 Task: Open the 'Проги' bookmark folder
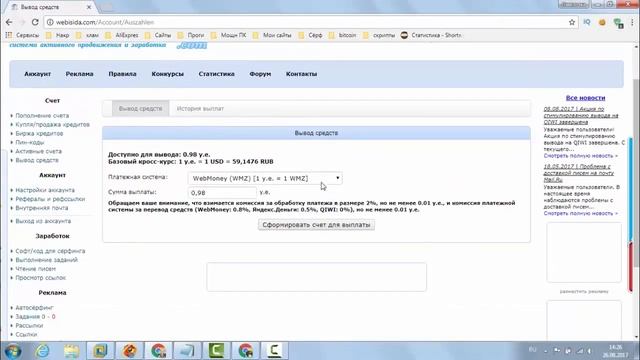191,36
